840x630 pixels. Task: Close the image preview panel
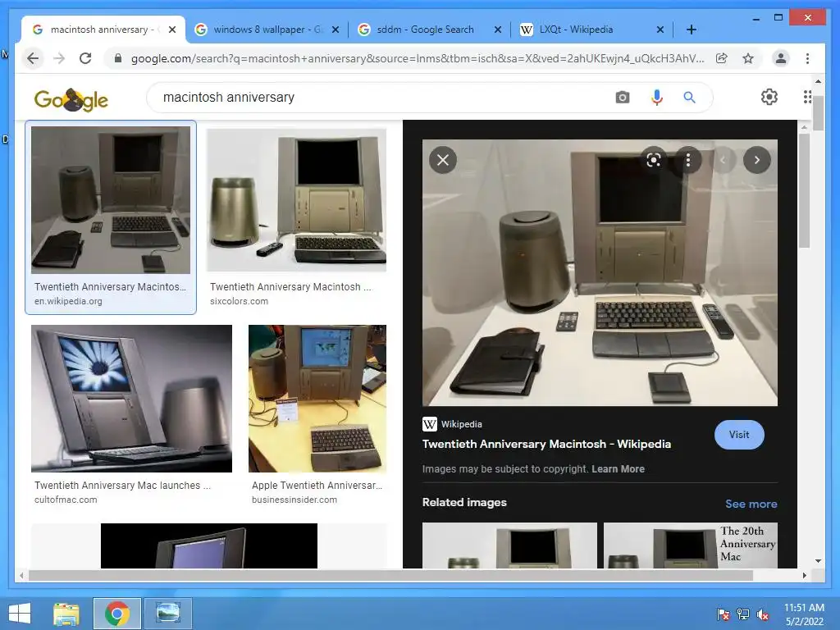(443, 160)
